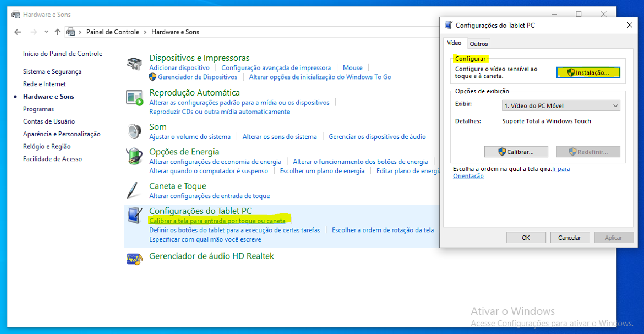The height and width of the screenshot is (334, 644).
Task: Click the Reprodução Automática icon
Action: (134, 98)
